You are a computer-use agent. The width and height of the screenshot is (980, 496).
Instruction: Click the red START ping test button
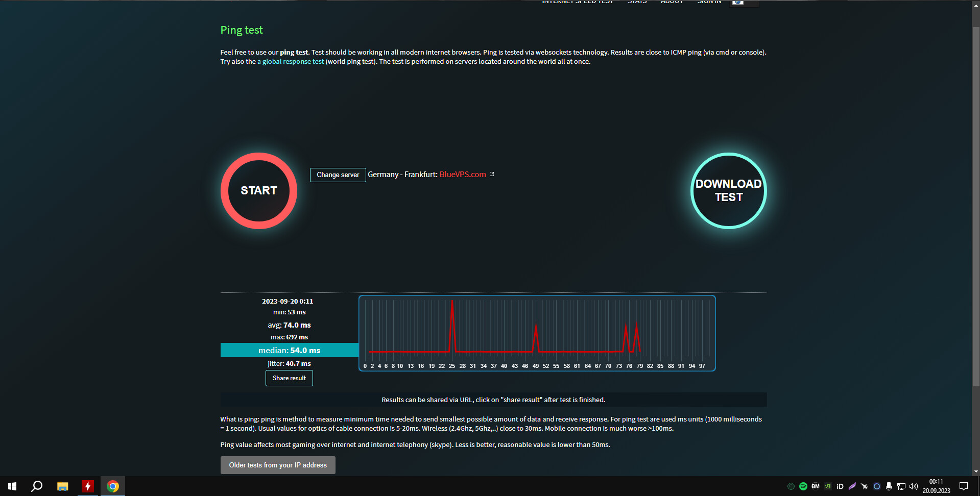[259, 191]
